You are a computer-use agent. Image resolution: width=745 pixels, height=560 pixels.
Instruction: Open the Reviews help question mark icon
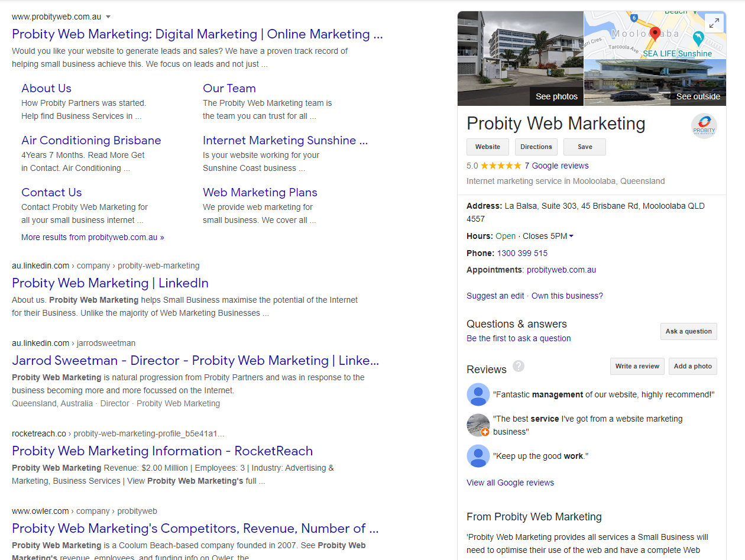(519, 366)
